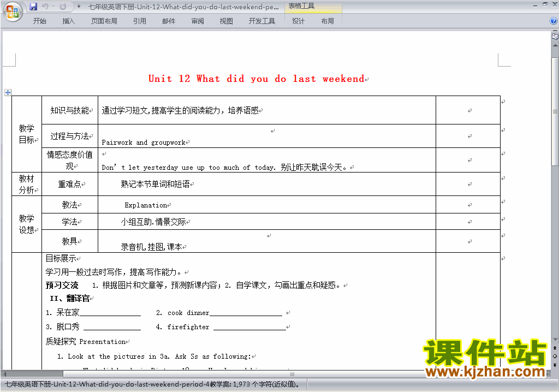Click the word firefighter
Viewport: 559px width, 392px height.
(x=188, y=326)
